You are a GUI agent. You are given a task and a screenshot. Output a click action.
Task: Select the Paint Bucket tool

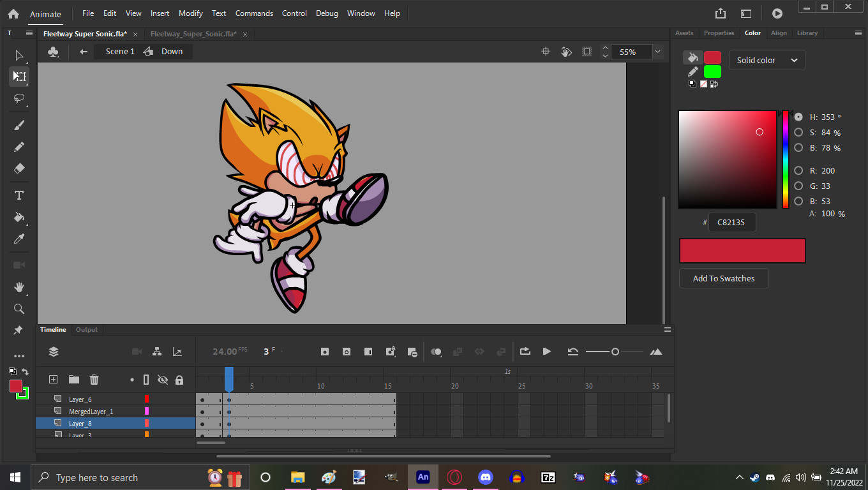19,217
